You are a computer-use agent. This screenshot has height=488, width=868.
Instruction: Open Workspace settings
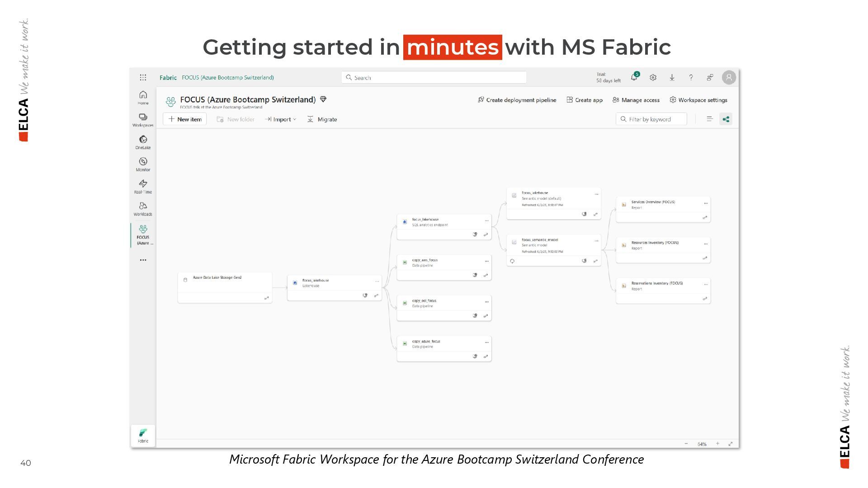pyautogui.click(x=698, y=100)
